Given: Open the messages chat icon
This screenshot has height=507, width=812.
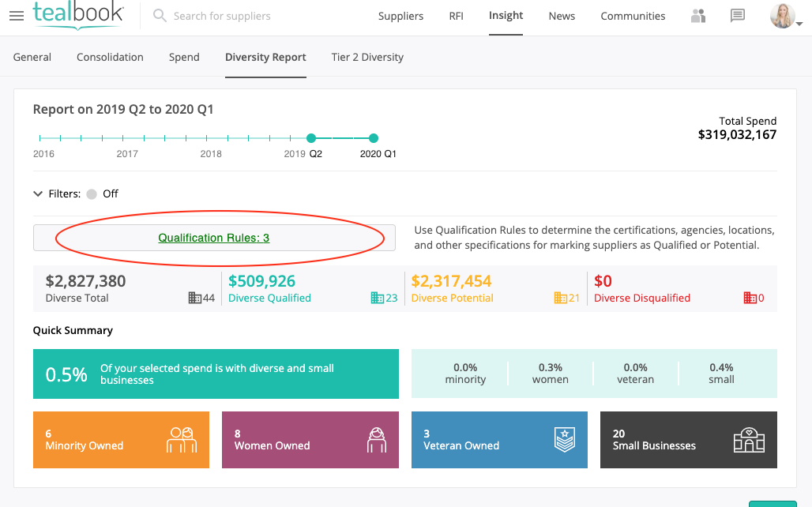Looking at the screenshot, I should coord(738,16).
